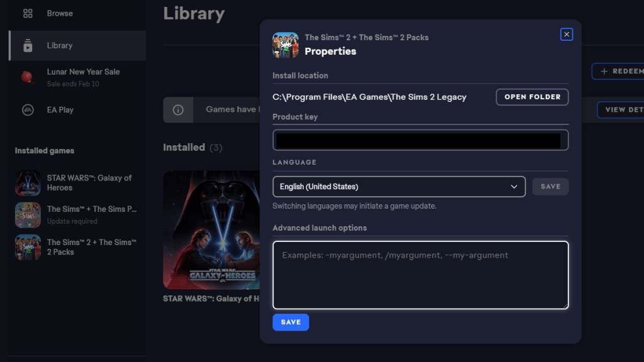This screenshot has height=362, width=644.
Task: Select The Sims 2 sidebar game icon
Action: (x=28, y=247)
